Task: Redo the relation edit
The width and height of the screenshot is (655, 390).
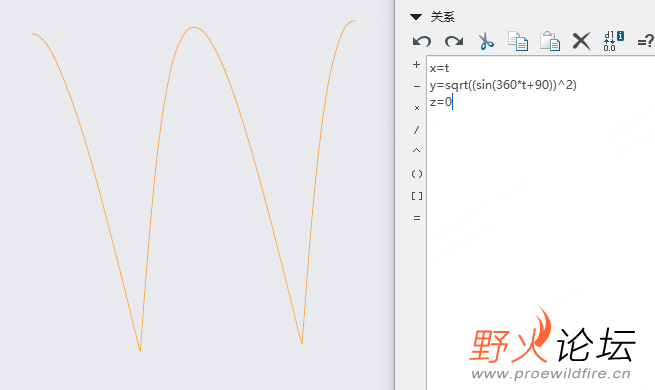Action: 454,41
